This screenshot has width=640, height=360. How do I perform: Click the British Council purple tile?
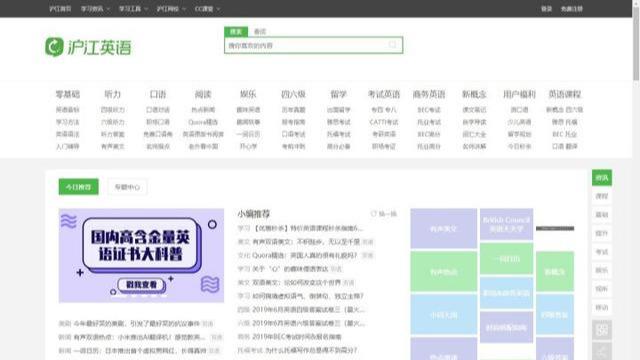pyautogui.click(x=506, y=224)
